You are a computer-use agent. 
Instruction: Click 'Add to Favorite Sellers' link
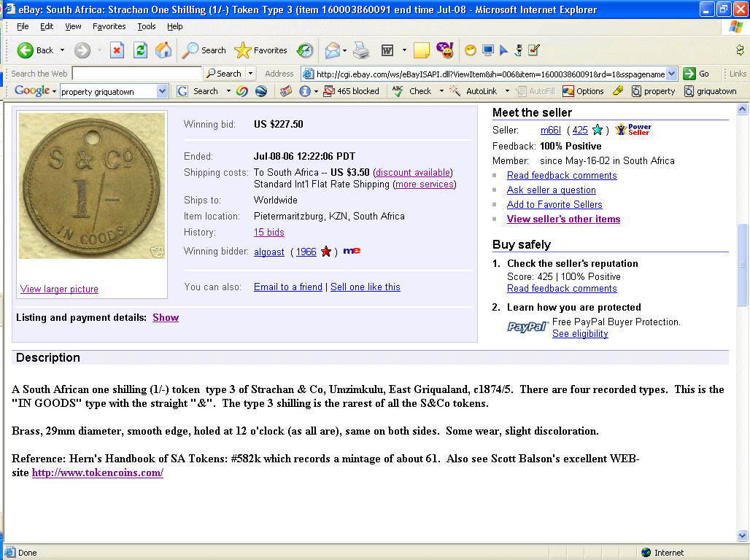pos(554,205)
